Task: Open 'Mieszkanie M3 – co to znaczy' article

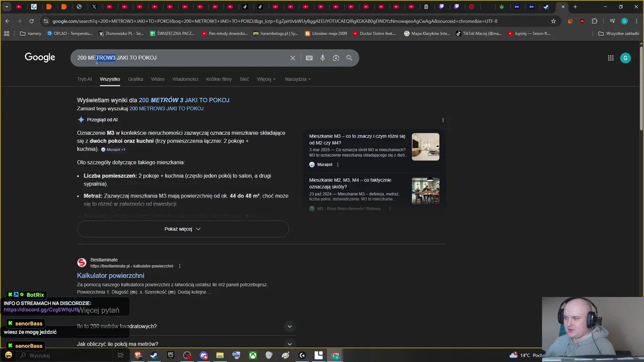Action: [358, 139]
